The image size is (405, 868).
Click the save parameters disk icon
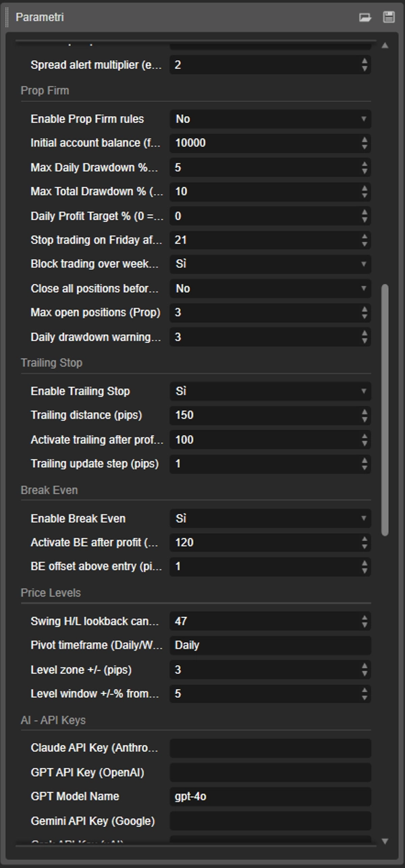coord(389,18)
